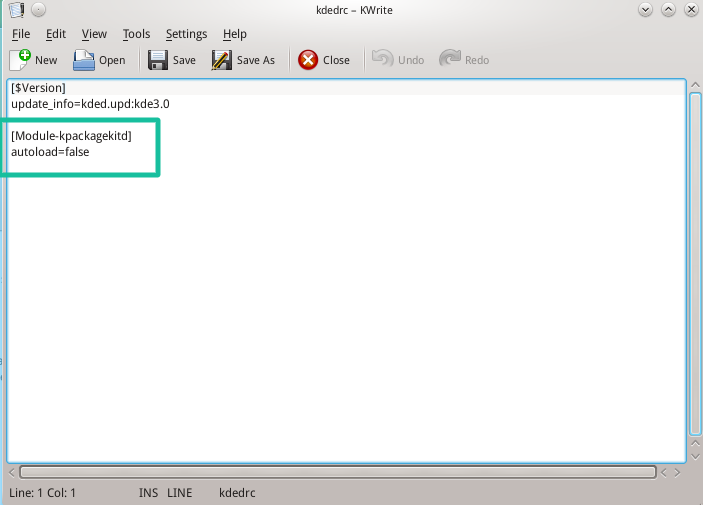Close the KWrite window
This screenshot has height=505, width=703.
click(691, 9)
